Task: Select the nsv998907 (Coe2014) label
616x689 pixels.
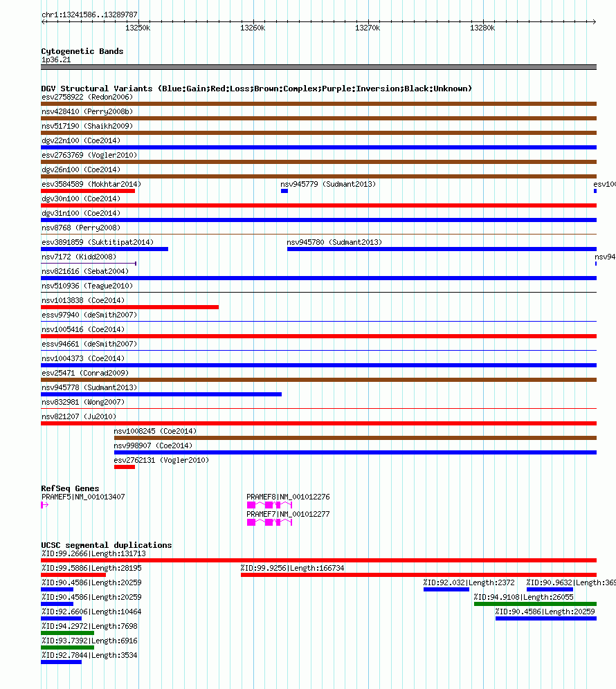Action: (153, 445)
